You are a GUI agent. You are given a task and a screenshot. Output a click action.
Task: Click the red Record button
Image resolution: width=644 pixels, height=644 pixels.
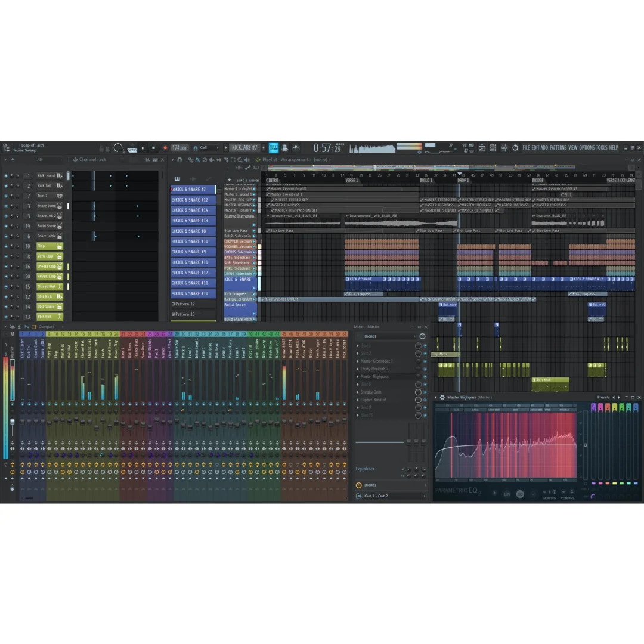[x=165, y=148]
